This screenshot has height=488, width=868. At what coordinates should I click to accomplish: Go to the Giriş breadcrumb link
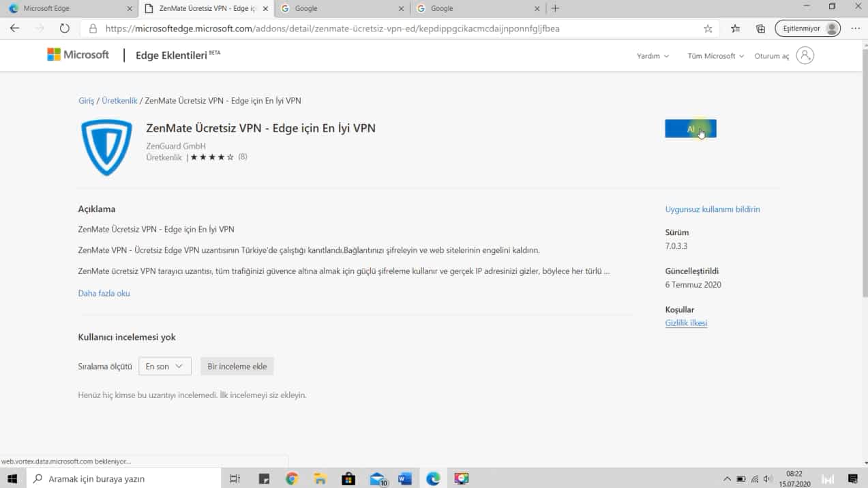point(86,101)
